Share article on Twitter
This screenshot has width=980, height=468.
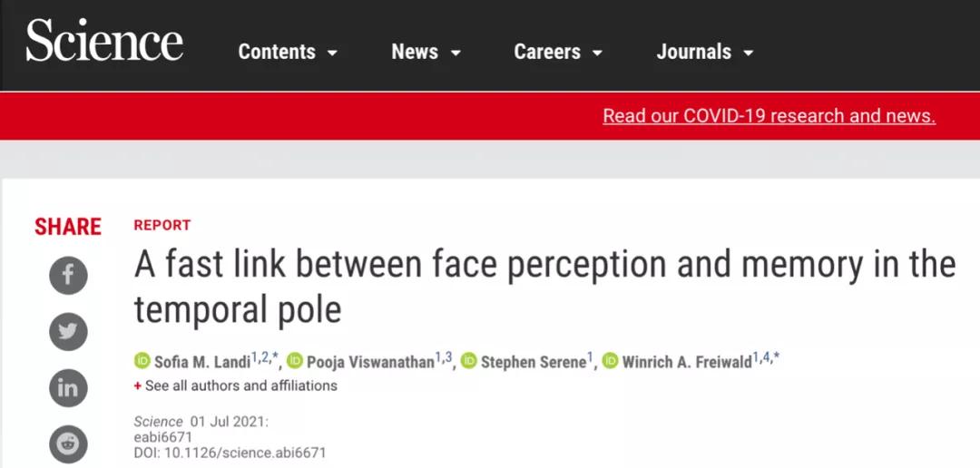(x=68, y=332)
